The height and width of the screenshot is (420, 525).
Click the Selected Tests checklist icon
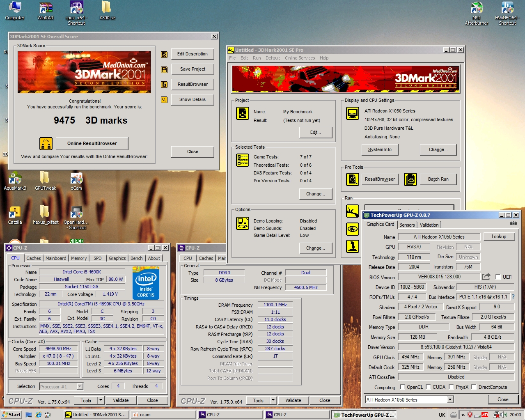coord(243,160)
